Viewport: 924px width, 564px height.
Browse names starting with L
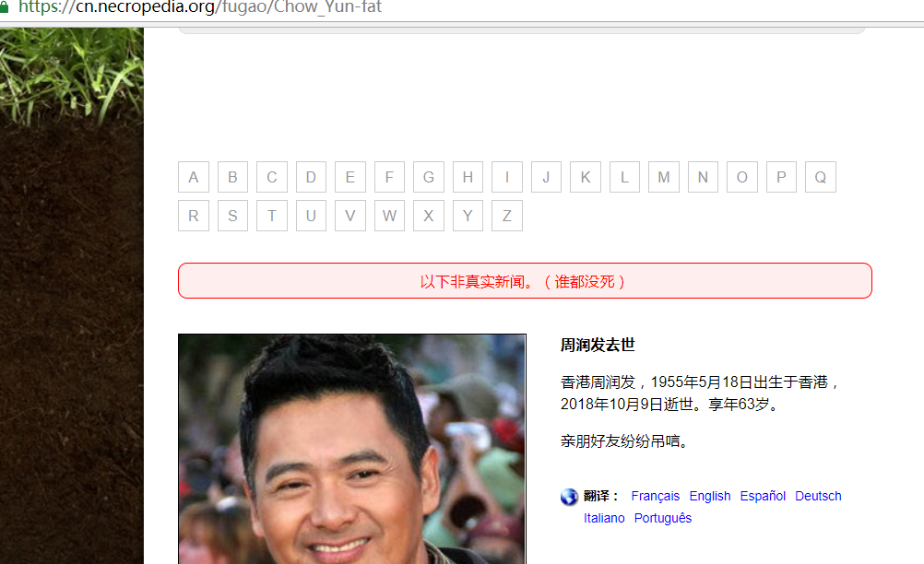tap(624, 177)
